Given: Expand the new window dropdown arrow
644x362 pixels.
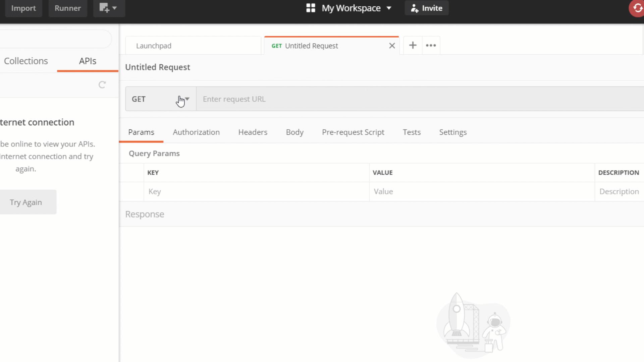Looking at the screenshot, I should (115, 8).
